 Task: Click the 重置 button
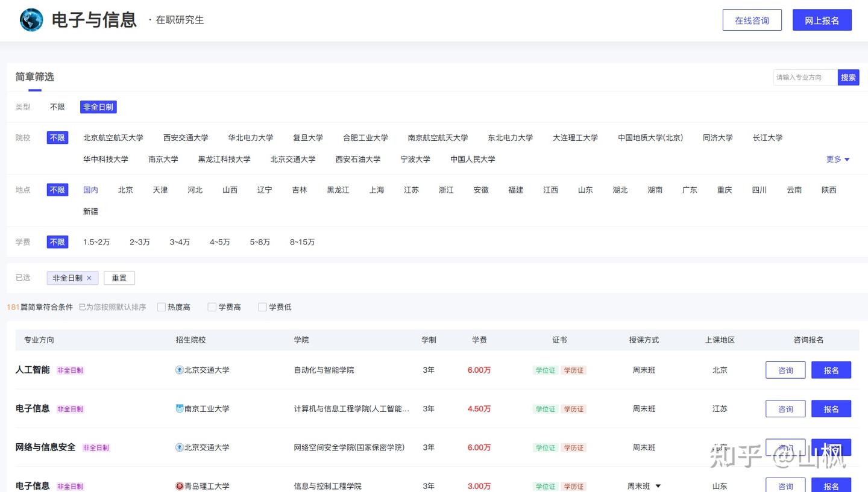[x=119, y=278]
